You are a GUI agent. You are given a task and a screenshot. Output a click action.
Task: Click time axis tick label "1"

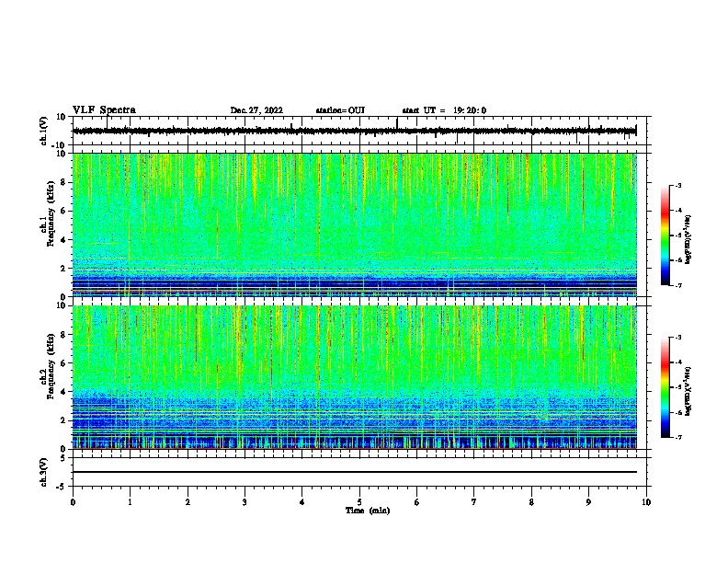[x=130, y=502]
